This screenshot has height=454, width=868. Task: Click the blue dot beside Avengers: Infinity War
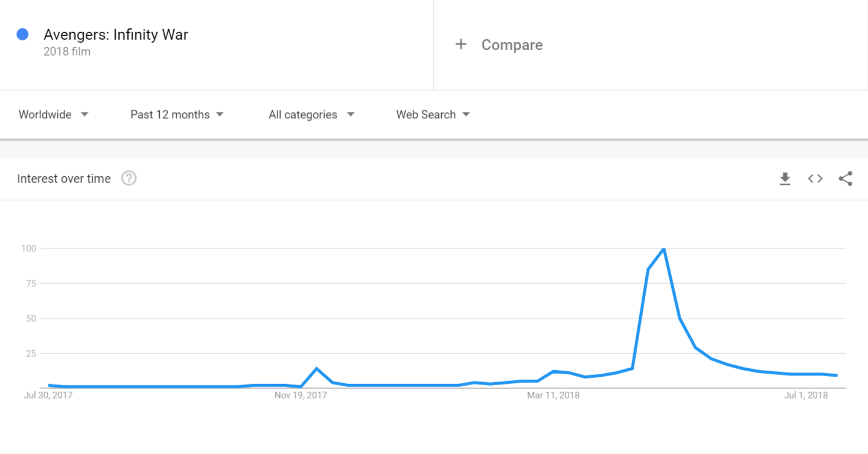pos(23,34)
